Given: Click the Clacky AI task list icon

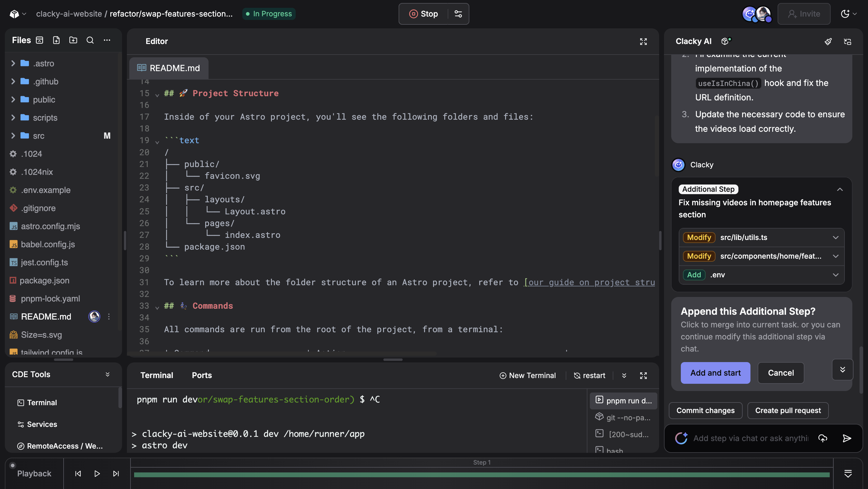Looking at the screenshot, I should 848,41.
